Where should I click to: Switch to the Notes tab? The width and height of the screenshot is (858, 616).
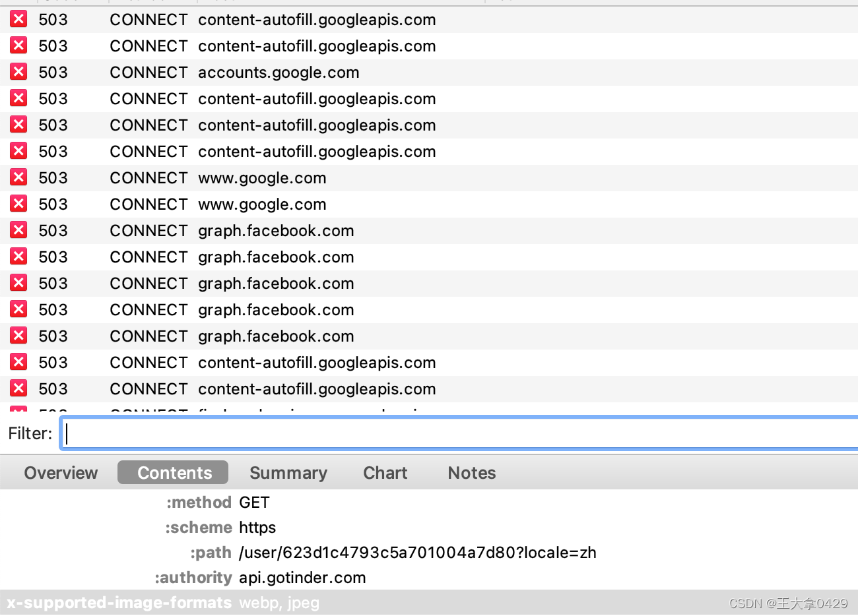(x=472, y=473)
